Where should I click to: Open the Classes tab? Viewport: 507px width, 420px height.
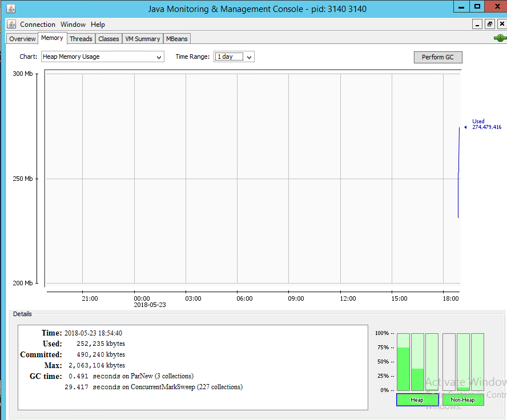(x=108, y=39)
